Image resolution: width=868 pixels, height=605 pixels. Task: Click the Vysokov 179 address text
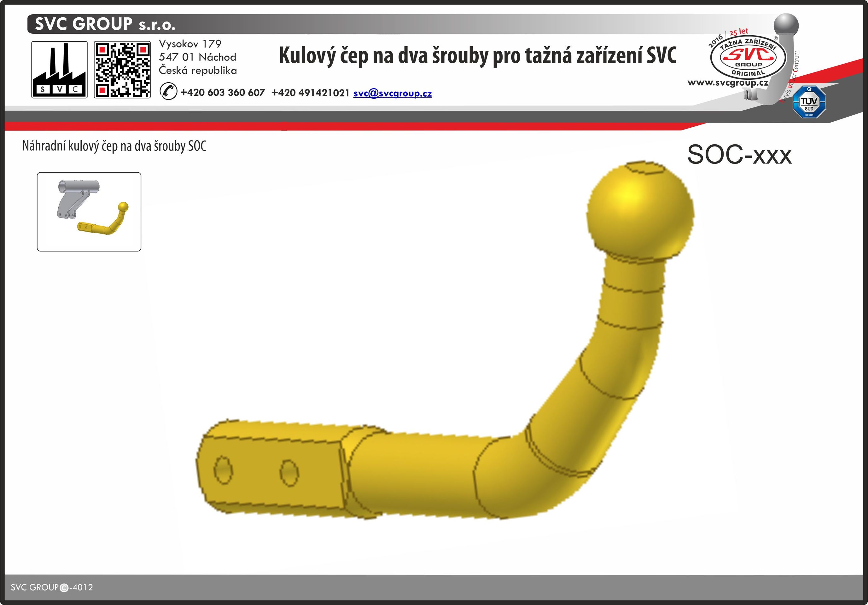190,44
